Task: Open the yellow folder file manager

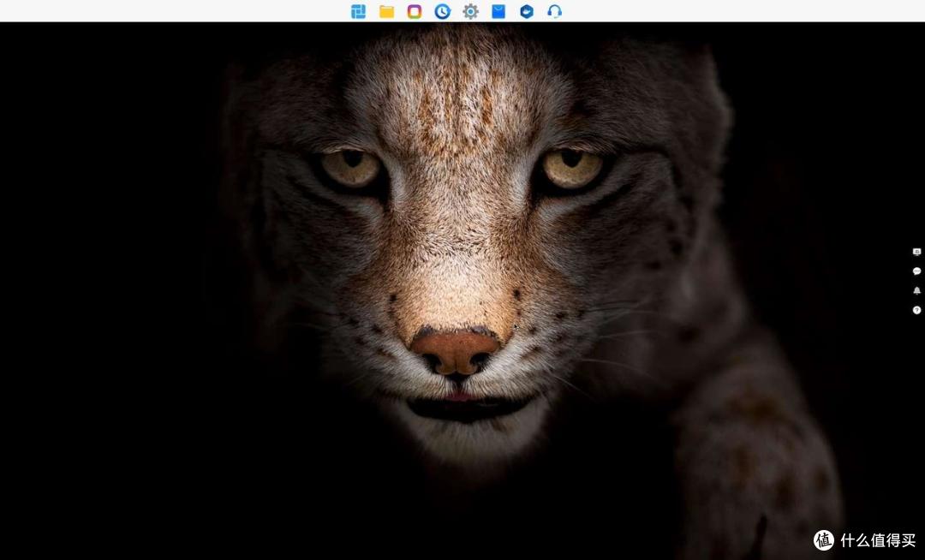Action: point(386,11)
